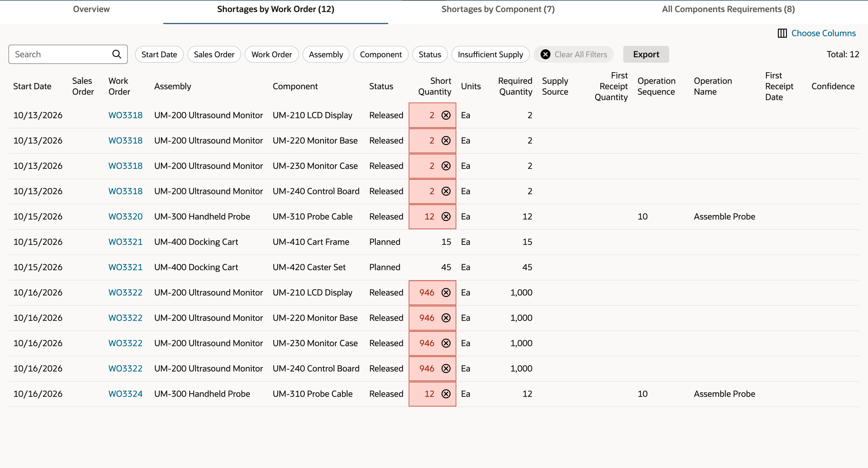Click 'UM-300 Handheld Probe' in WO3320 row
The width and height of the screenshot is (868, 468).
pyautogui.click(x=202, y=217)
